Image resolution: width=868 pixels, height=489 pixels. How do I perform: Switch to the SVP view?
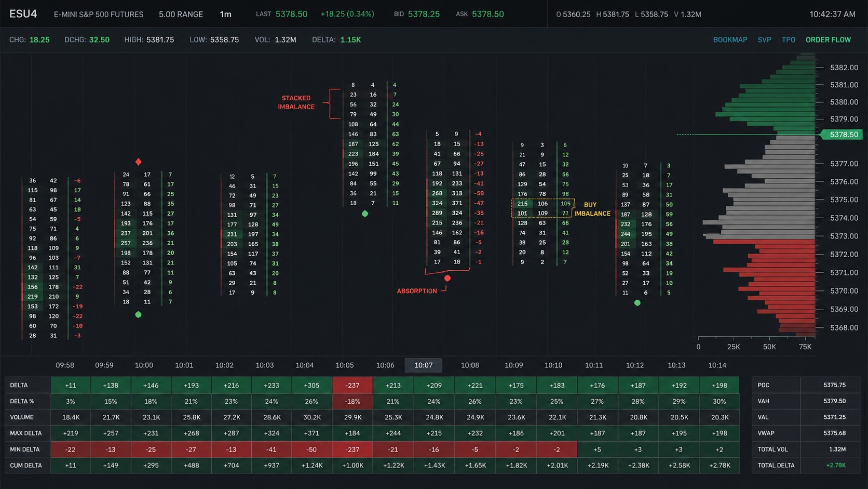click(764, 39)
